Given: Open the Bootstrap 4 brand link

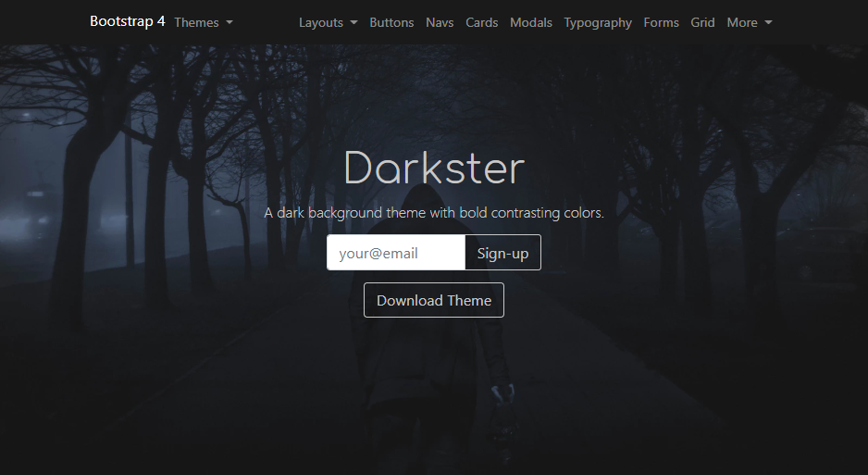Looking at the screenshot, I should point(128,21).
